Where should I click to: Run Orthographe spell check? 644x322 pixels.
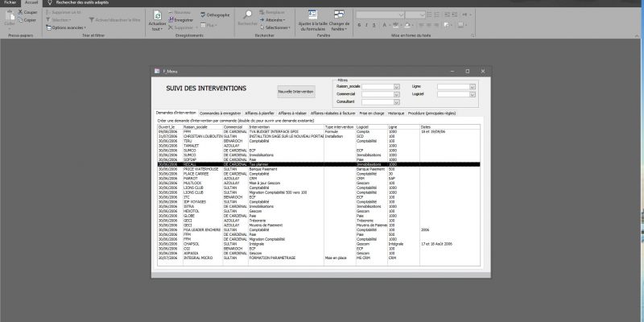215,14
